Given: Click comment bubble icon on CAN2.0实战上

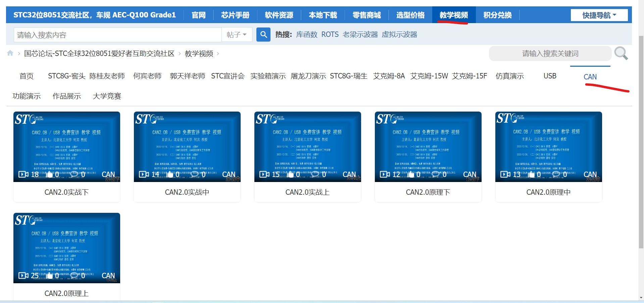Looking at the screenshot, I should (x=315, y=174).
